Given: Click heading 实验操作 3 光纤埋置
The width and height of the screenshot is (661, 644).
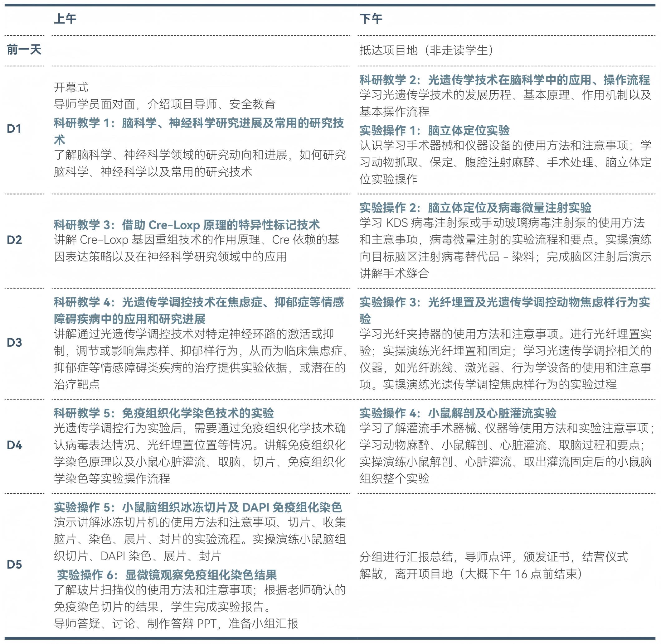Looking at the screenshot, I should pyautogui.click(x=504, y=302).
